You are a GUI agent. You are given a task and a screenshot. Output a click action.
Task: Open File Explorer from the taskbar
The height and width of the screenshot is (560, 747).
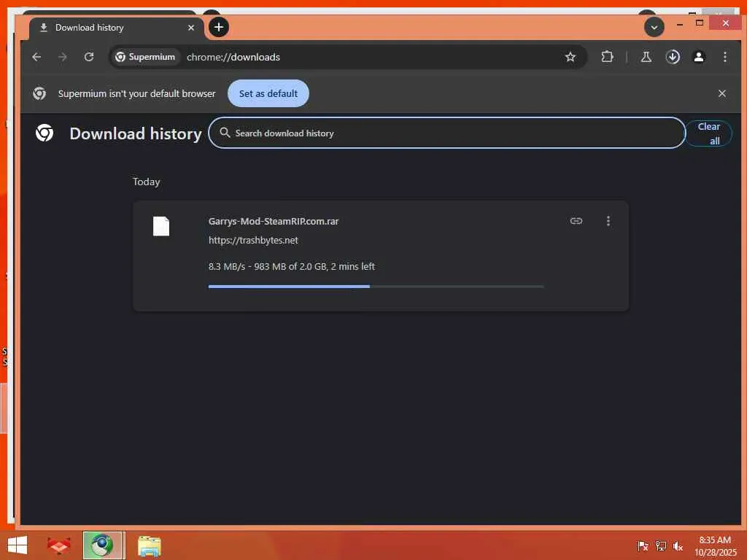click(149, 545)
